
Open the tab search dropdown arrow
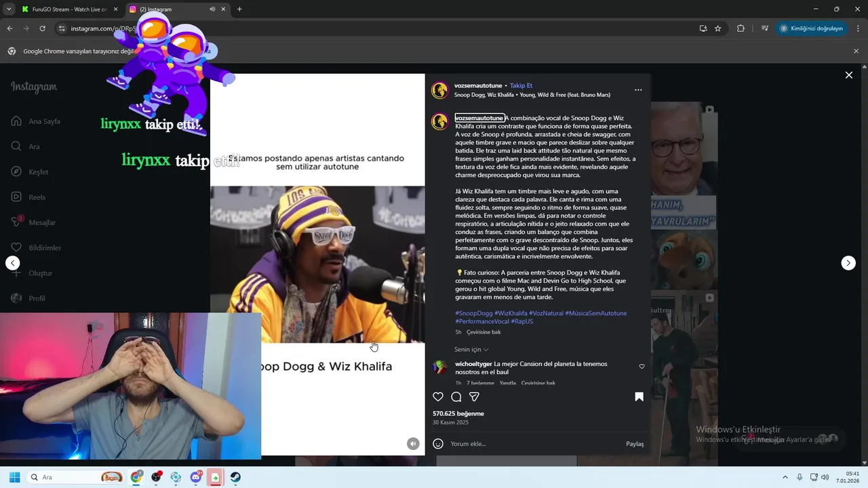pos(9,9)
